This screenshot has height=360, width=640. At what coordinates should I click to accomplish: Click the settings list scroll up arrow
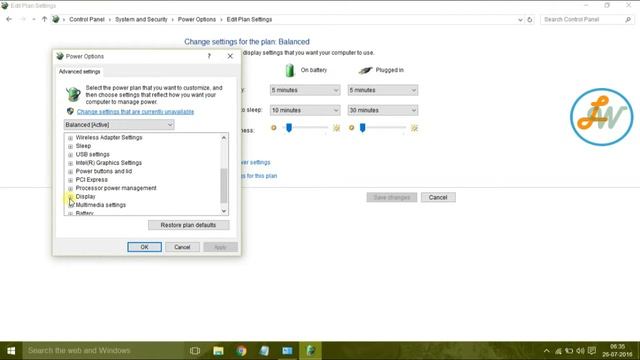click(x=224, y=138)
